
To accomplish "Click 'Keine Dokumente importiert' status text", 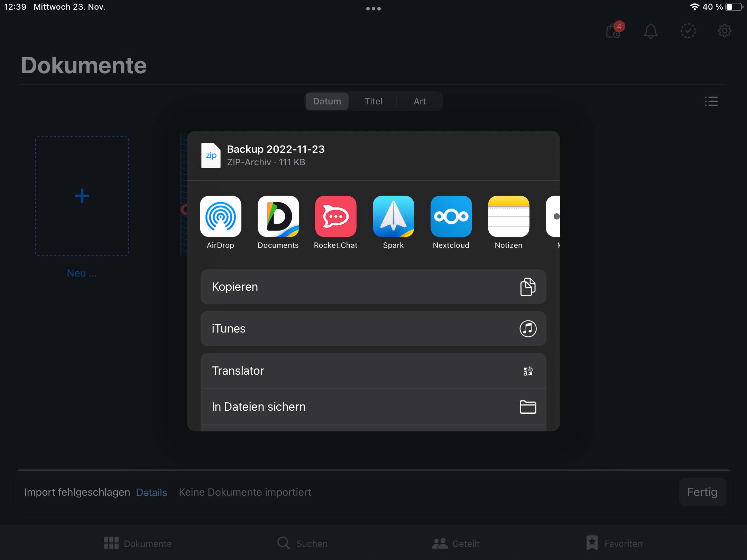I will (245, 492).
